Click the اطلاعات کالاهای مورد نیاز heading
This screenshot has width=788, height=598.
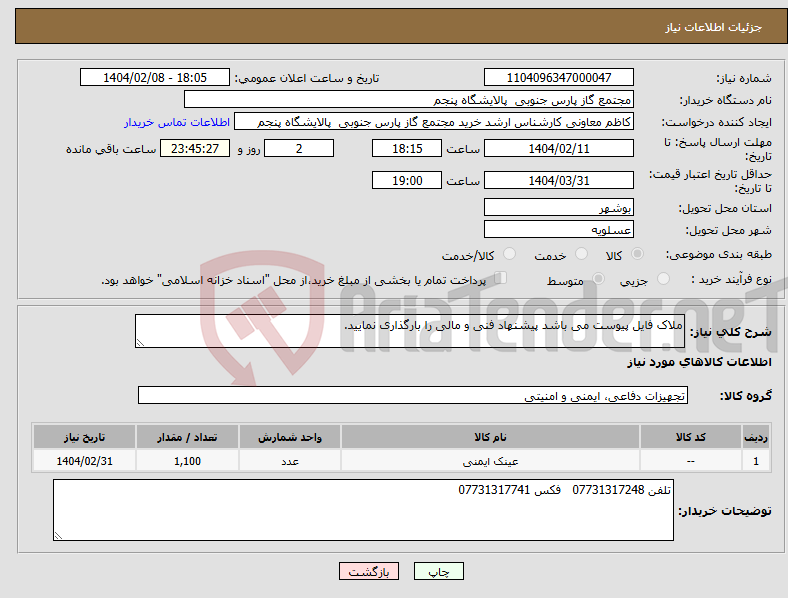coord(699,362)
